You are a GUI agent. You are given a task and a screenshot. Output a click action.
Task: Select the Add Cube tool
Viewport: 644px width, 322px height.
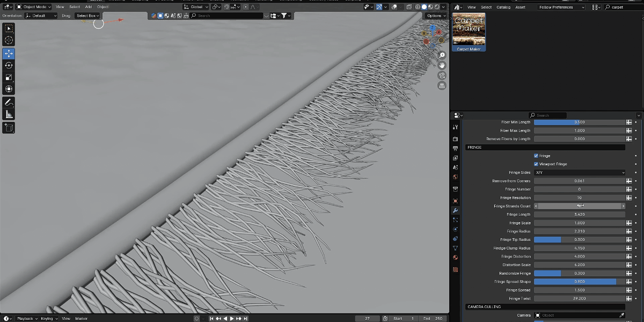tap(9, 128)
